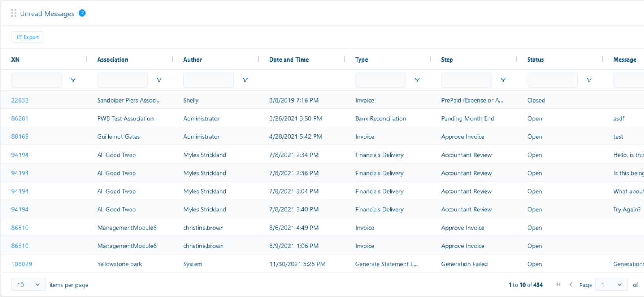
Task: Open XN link 106029
Action: (22, 264)
